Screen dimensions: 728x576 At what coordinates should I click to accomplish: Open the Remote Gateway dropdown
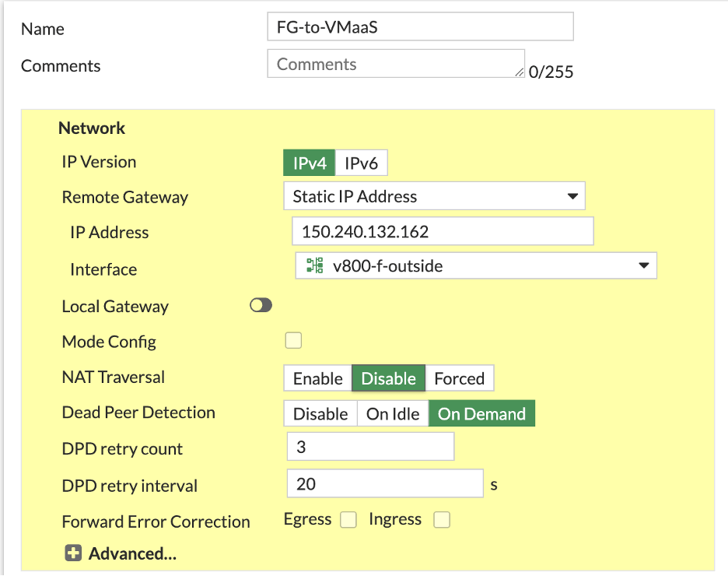[x=434, y=196]
